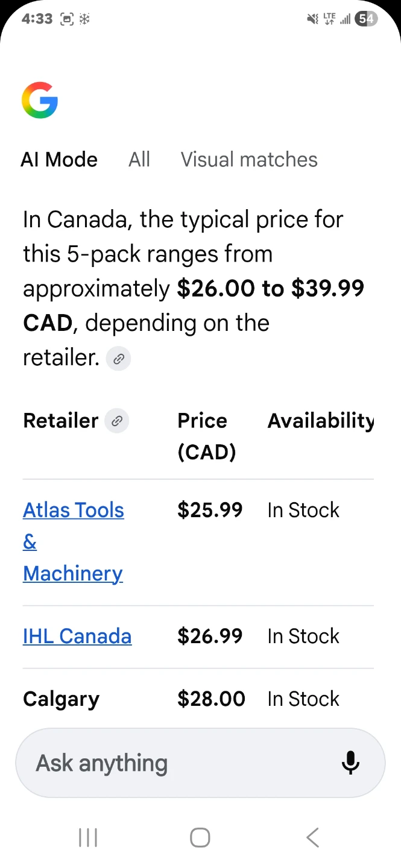Open recent apps from navigation bar
This screenshot has height=868, width=401.
[88, 837]
